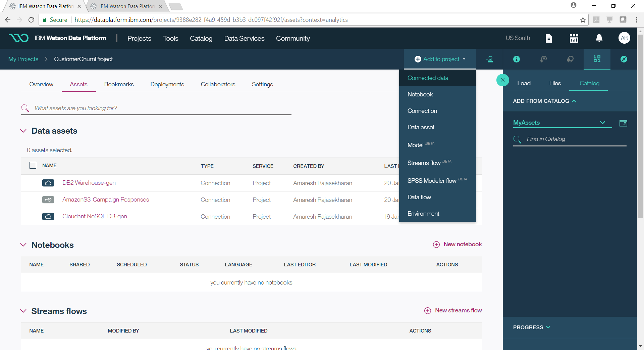Screen dimensions: 644x350
Task: Switch side panel to Load tab
Action: (524, 83)
